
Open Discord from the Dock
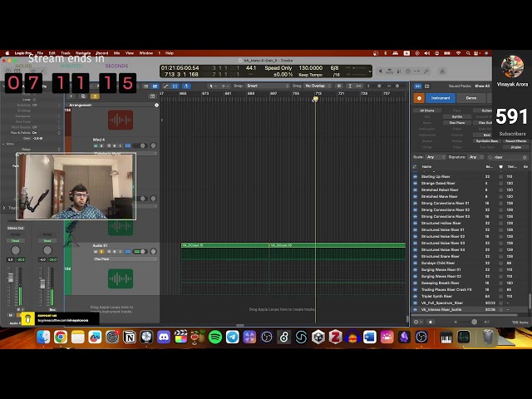(x=164, y=337)
